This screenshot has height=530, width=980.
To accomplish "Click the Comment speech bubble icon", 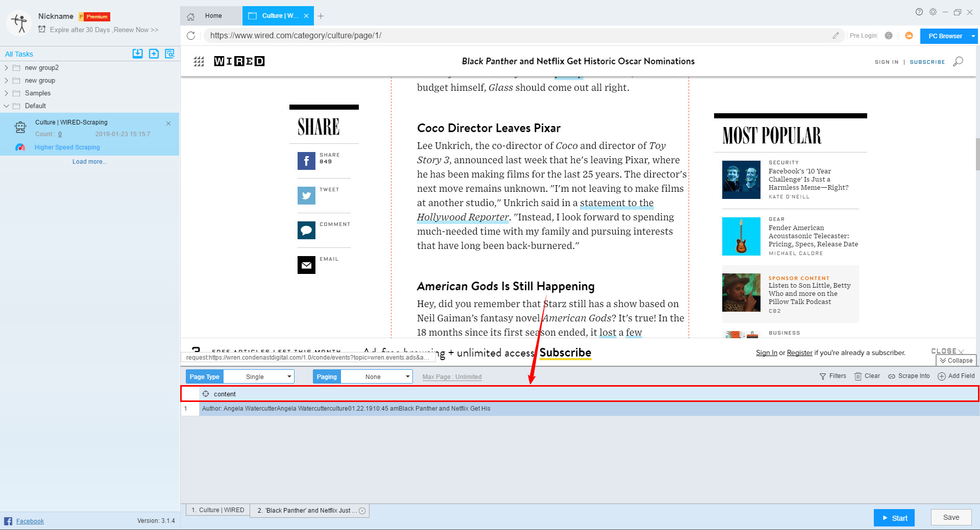I will point(306,230).
